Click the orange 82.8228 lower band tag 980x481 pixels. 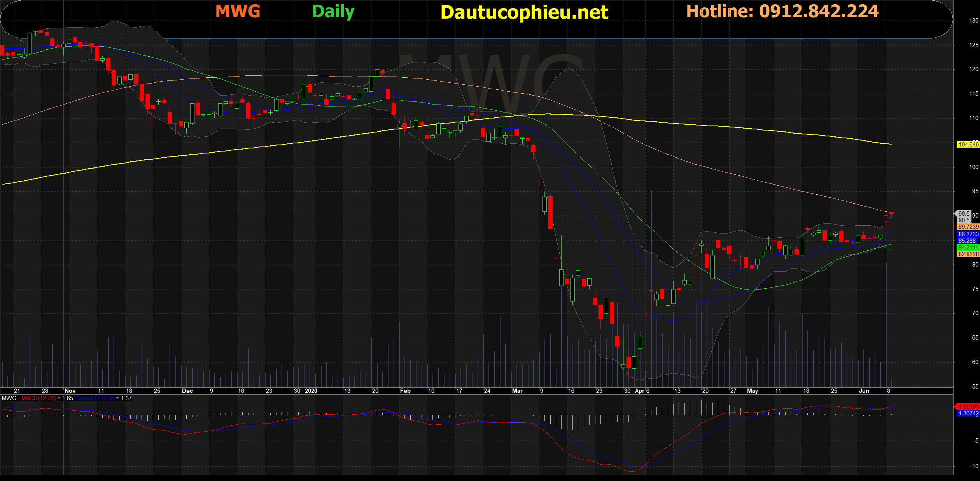(x=968, y=254)
